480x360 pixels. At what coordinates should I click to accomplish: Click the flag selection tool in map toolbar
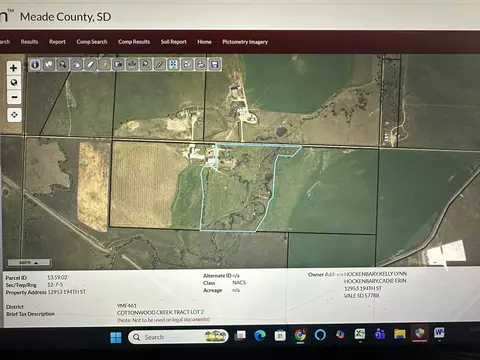(x=49, y=64)
